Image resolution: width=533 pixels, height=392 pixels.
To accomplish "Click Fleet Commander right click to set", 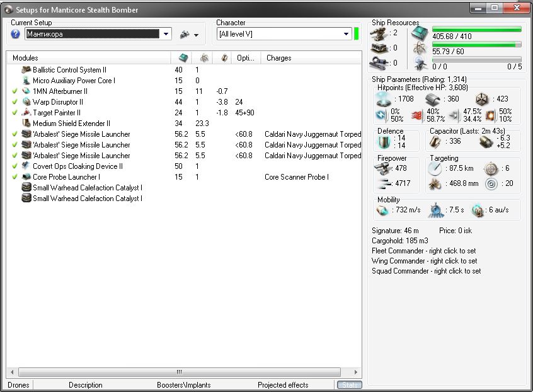I will point(423,251).
